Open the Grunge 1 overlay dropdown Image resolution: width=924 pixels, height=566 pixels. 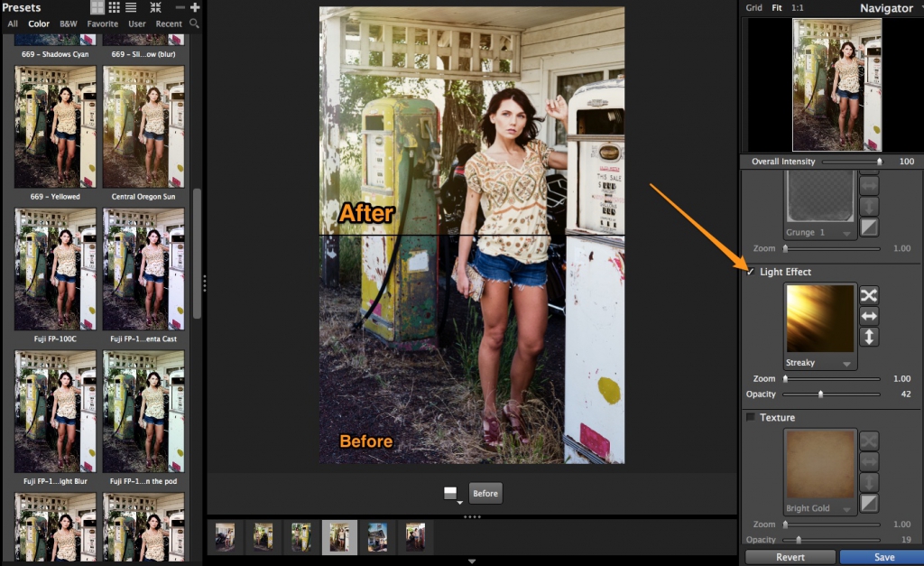[x=846, y=234]
